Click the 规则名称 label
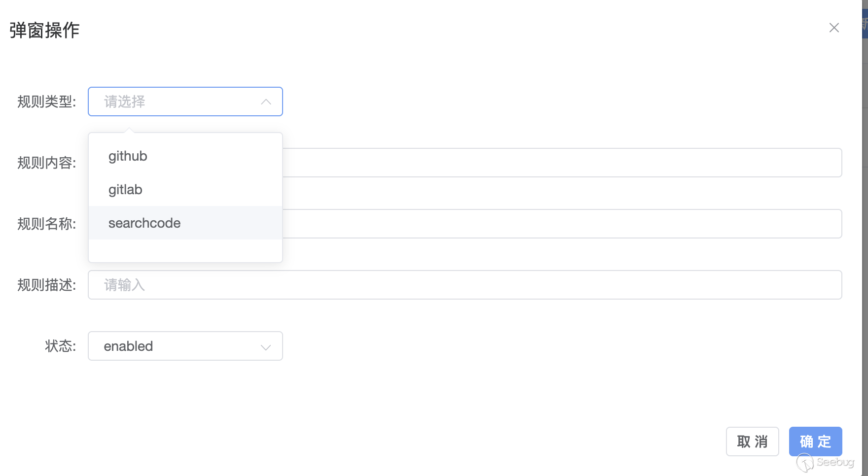 point(46,224)
